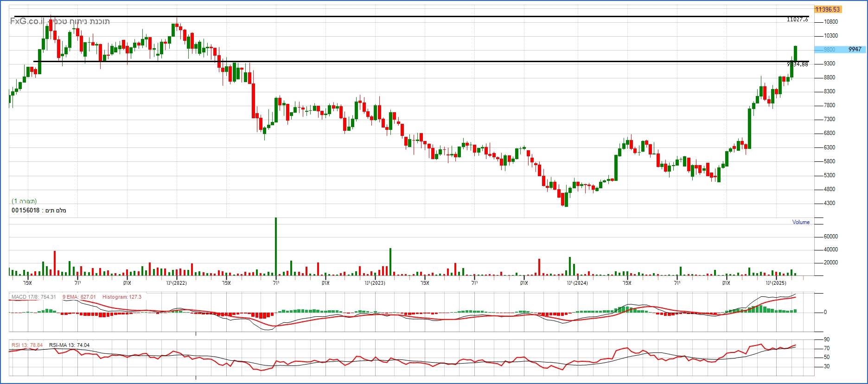Click the latest green candlestick
868x384 pixels.
[795, 54]
